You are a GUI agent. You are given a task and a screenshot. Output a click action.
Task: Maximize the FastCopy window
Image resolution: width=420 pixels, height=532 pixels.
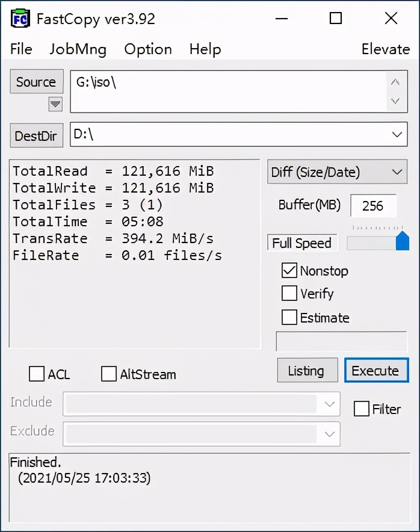pos(336,18)
